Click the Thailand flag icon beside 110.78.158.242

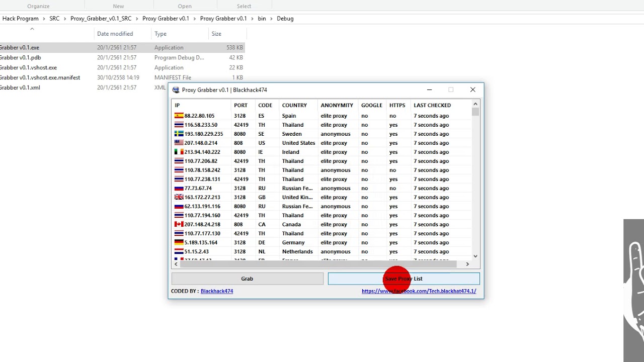click(x=179, y=170)
